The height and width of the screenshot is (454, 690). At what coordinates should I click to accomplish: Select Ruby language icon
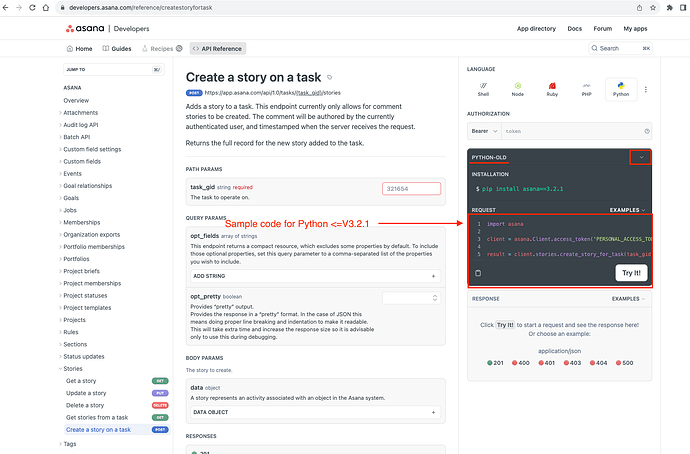(x=552, y=89)
